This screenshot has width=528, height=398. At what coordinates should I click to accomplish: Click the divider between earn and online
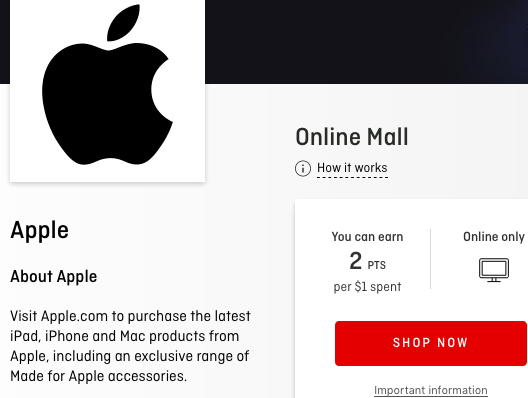[430, 259]
